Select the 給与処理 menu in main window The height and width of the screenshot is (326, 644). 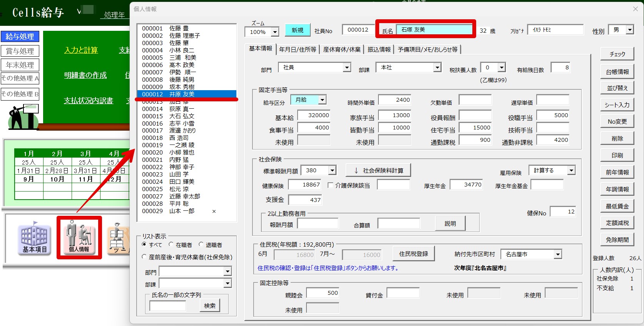coord(20,37)
